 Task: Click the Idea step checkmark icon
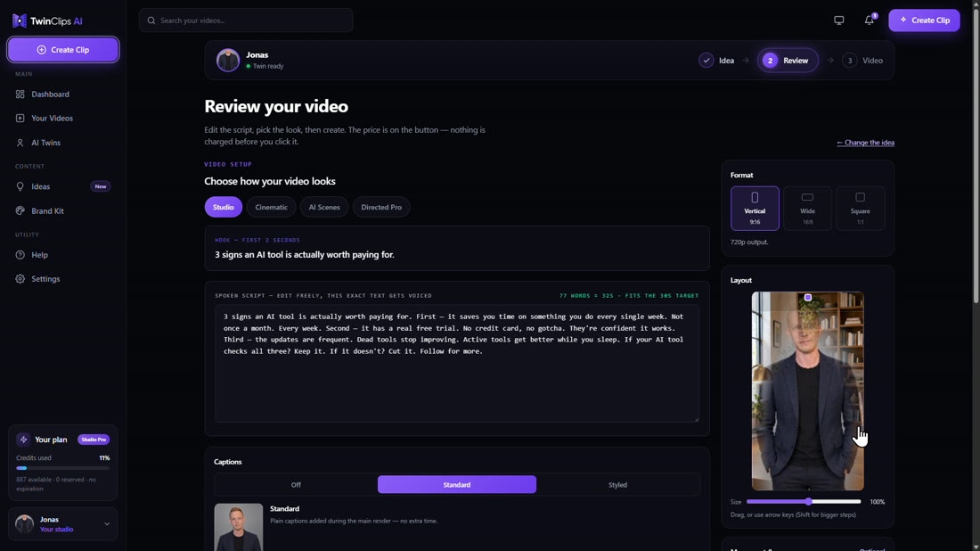coord(706,61)
